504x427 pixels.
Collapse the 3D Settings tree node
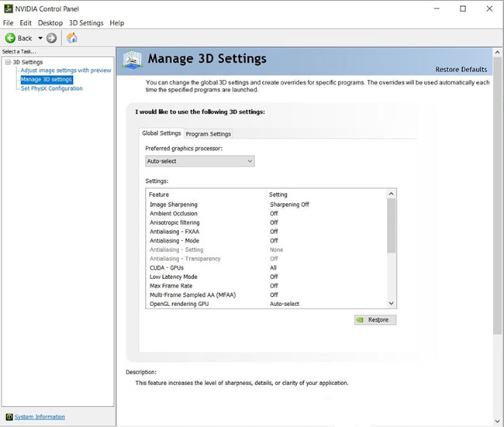coord(8,62)
